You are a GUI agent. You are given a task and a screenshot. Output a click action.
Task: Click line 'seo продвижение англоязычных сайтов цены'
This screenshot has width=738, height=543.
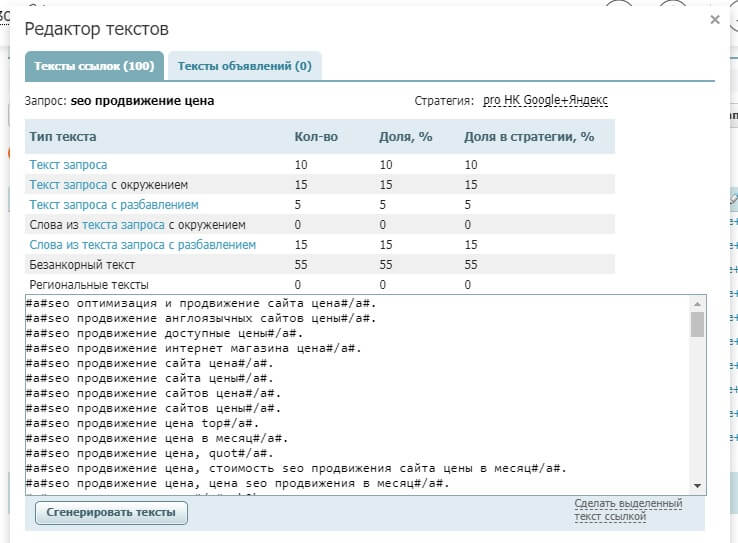pos(201,319)
